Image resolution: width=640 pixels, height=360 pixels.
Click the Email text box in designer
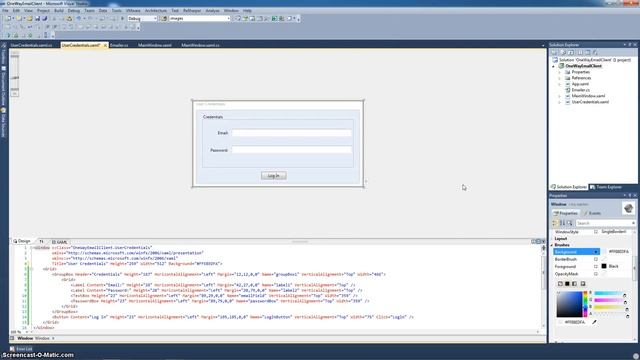coord(291,133)
